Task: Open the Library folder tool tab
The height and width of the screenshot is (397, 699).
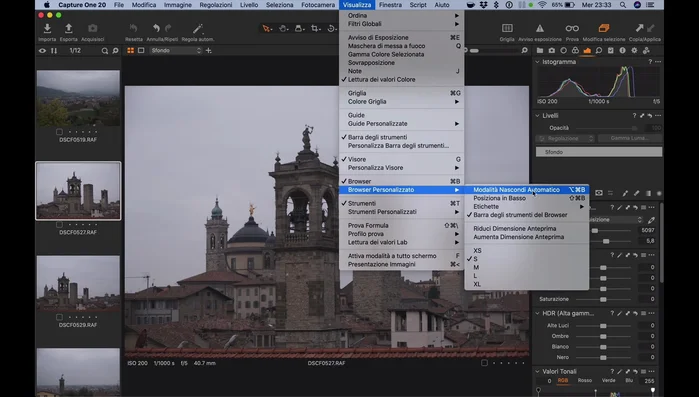Action: point(540,51)
